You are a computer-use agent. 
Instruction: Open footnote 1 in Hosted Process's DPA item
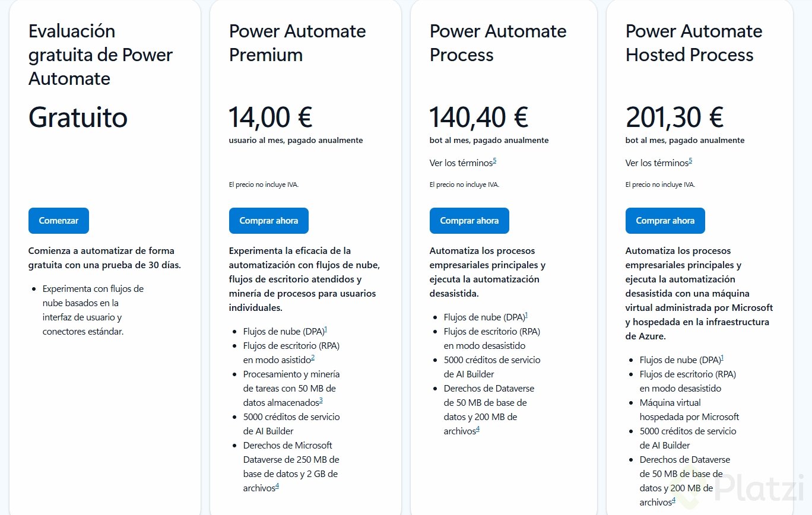pyautogui.click(x=722, y=358)
